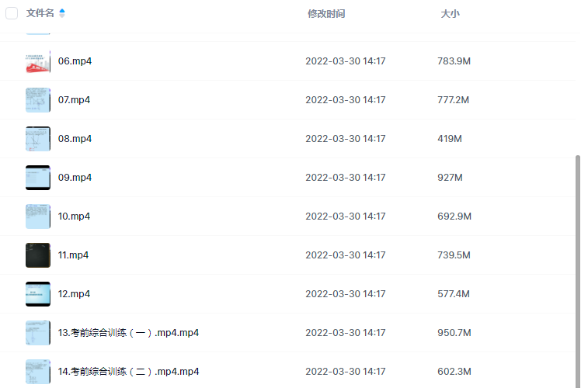Select the 09.mp4 thumbnail

coord(38,178)
